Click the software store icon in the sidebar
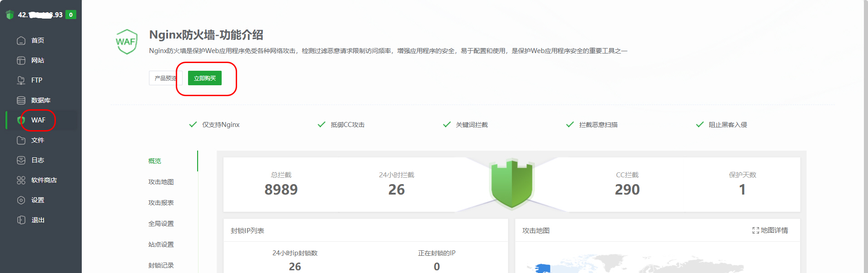This screenshot has width=868, height=273. 21,180
